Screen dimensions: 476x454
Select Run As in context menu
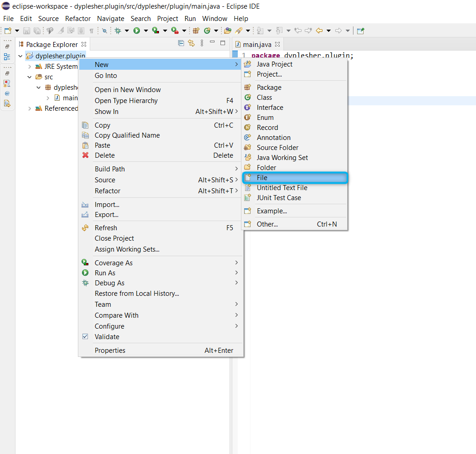161,273
